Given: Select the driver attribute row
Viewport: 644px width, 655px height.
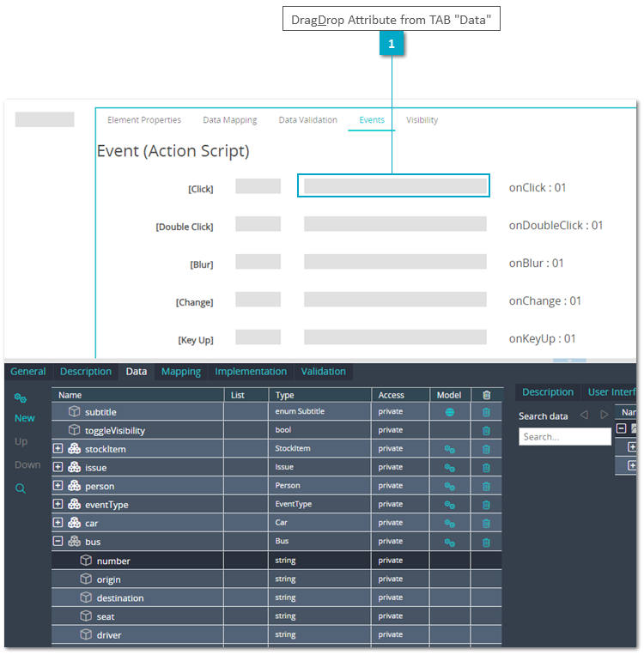Looking at the screenshot, I should pos(276,634).
